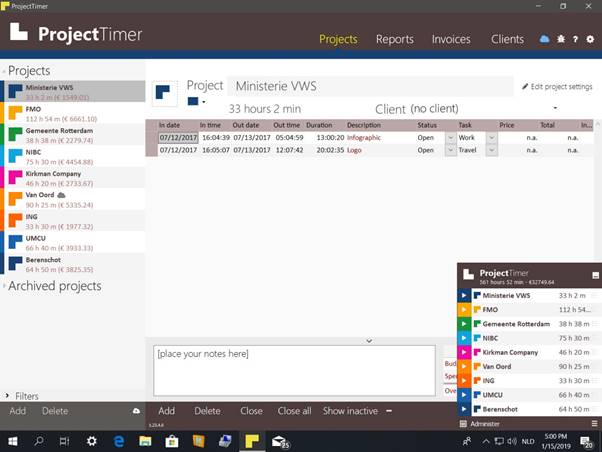Click the large Ministerie VWS project logo icon
Image resolution: width=602 pixels, height=452 pixels.
pyautogui.click(x=164, y=93)
